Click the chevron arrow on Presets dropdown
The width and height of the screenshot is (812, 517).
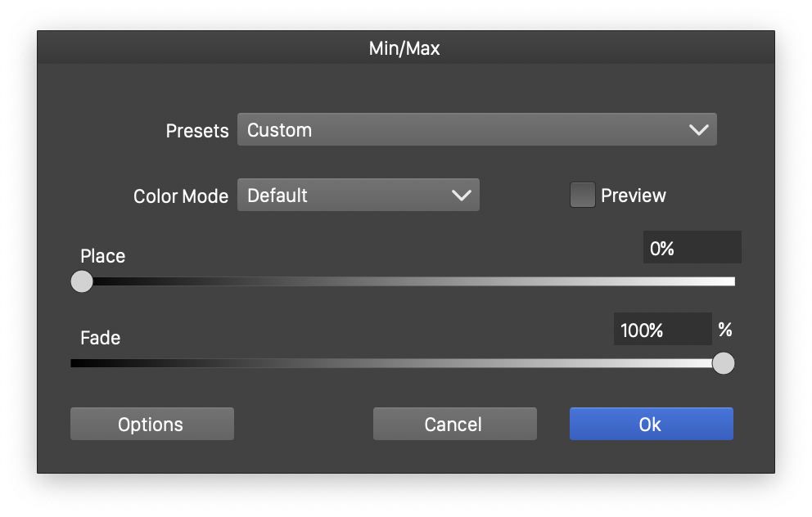[x=698, y=130]
